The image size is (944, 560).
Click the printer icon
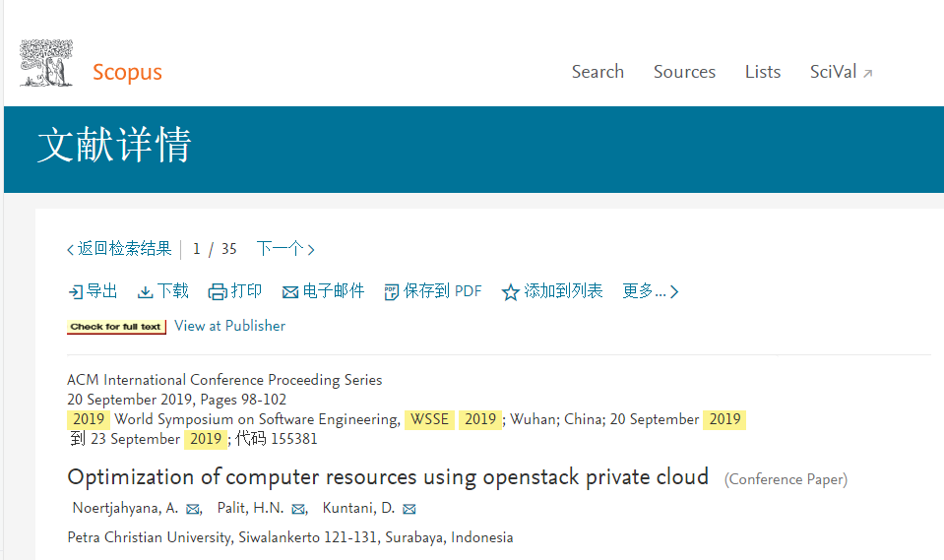(218, 292)
